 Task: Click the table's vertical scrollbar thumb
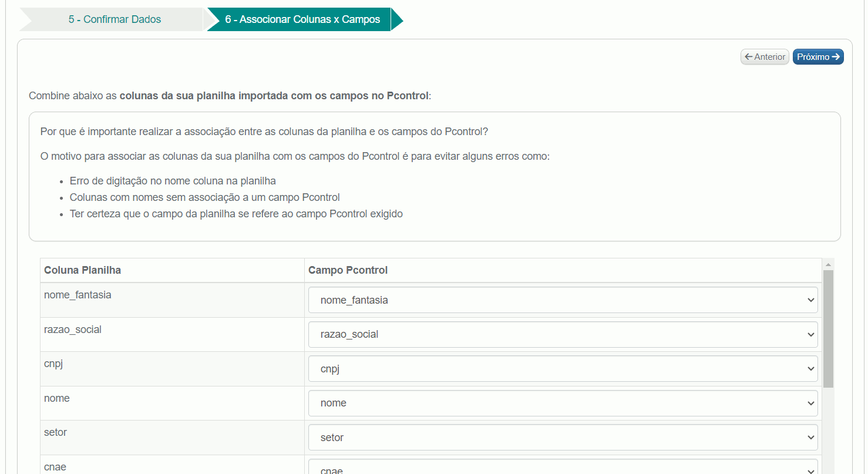pos(828,329)
